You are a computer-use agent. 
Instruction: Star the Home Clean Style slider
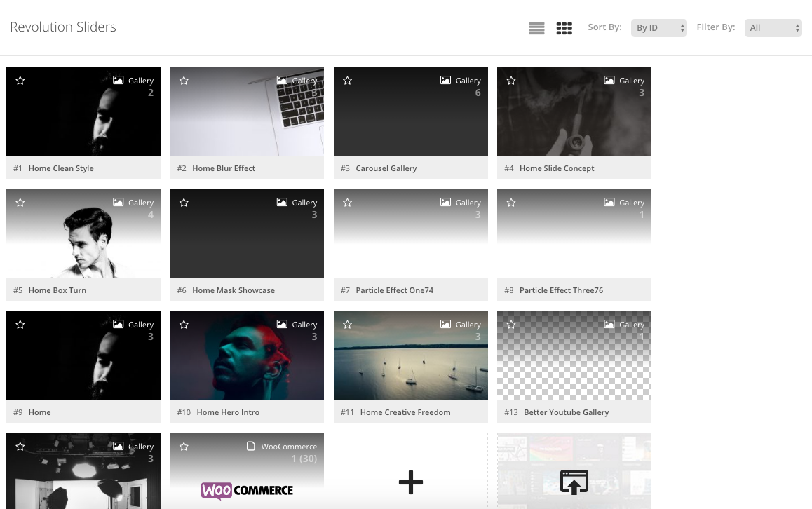click(x=20, y=81)
